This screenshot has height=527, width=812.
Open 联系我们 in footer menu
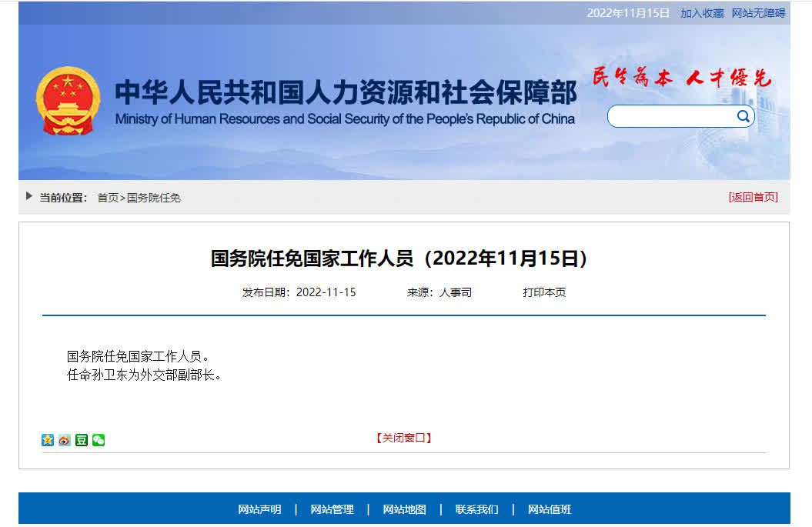[476, 509]
